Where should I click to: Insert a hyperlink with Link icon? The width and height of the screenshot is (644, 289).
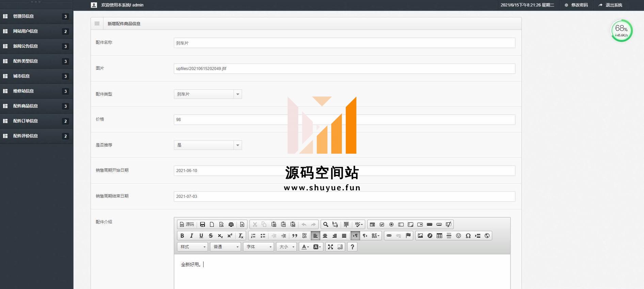(389, 236)
